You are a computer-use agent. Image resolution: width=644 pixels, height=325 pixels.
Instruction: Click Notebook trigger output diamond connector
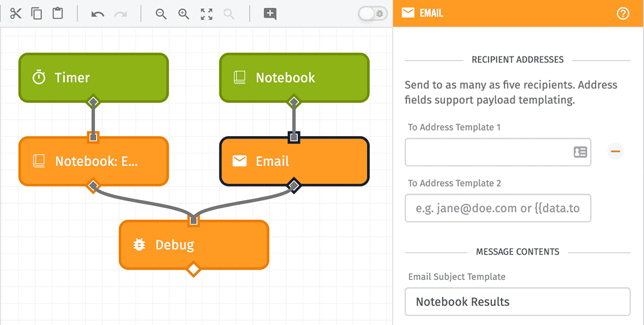pos(294,101)
